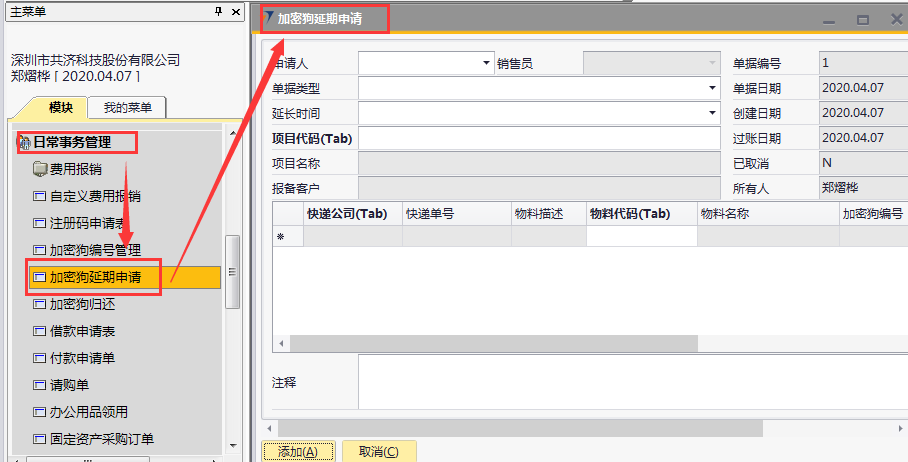Click the triangle icon in 加密狗延期申请 title bar
This screenshot has height=462, width=908.
click(268, 18)
